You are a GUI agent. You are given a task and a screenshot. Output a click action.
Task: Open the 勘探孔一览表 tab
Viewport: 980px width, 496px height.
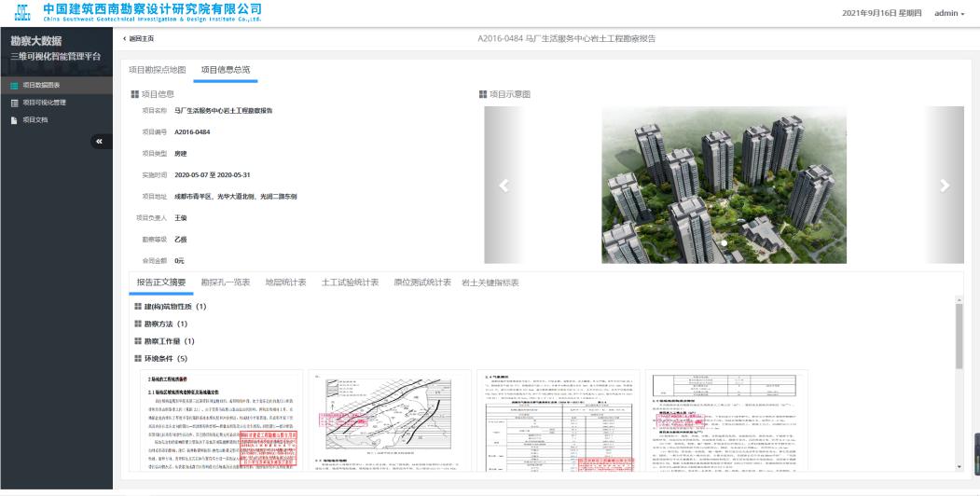pos(226,282)
